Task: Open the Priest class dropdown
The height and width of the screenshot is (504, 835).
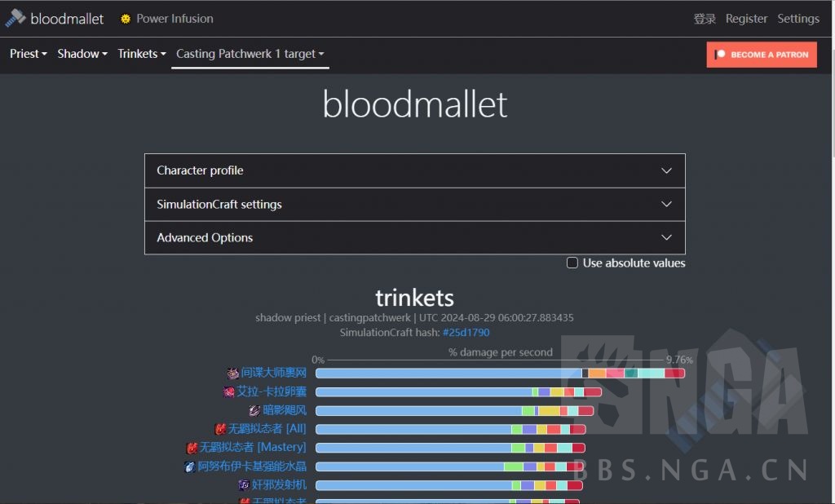Action: [x=29, y=54]
